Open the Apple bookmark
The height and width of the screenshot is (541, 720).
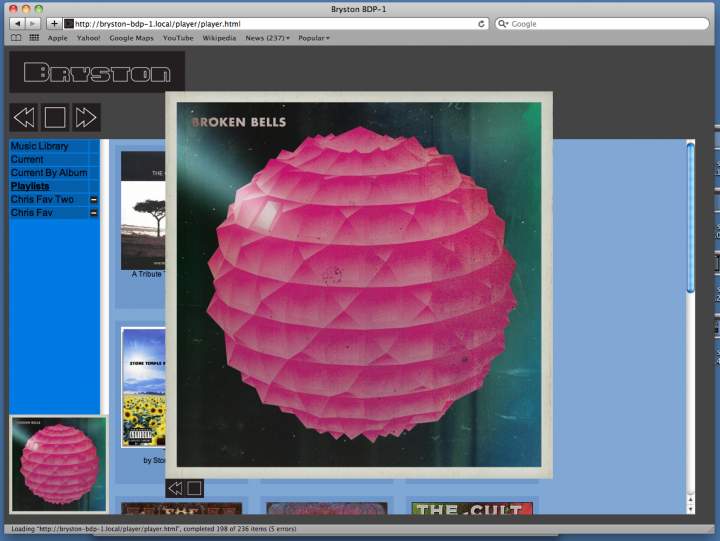click(x=57, y=38)
